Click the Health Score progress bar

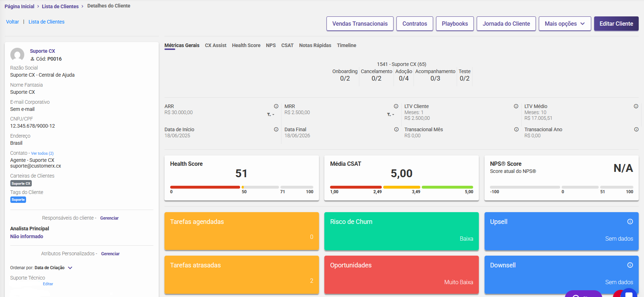tap(242, 187)
